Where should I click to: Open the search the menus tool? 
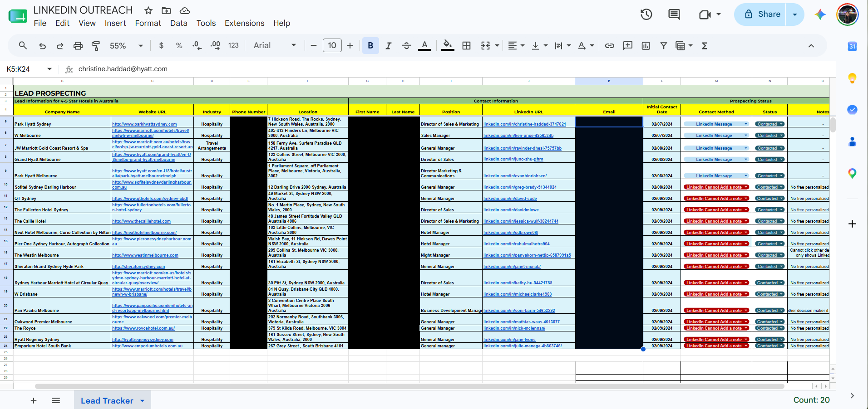pos(23,45)
